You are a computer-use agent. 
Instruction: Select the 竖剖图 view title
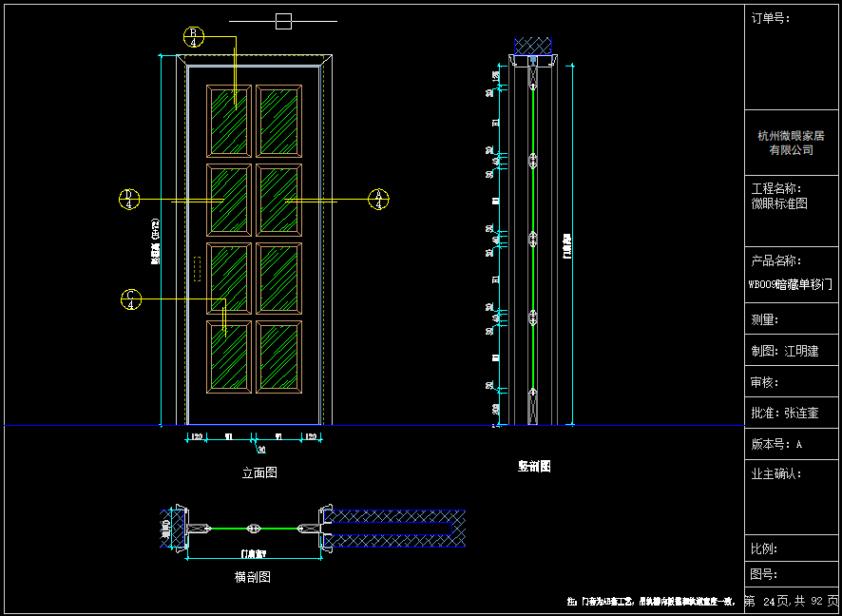tap(534, 466)
